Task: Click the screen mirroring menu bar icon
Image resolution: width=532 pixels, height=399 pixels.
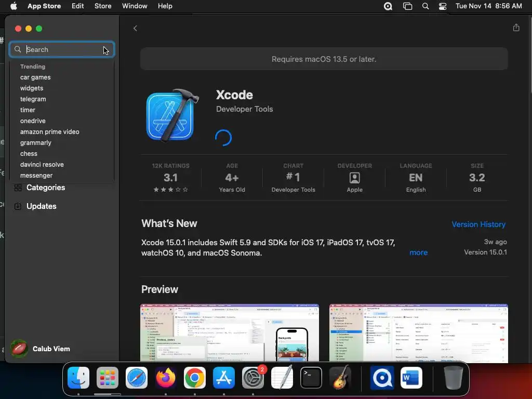Action: (x=407, y=6)
